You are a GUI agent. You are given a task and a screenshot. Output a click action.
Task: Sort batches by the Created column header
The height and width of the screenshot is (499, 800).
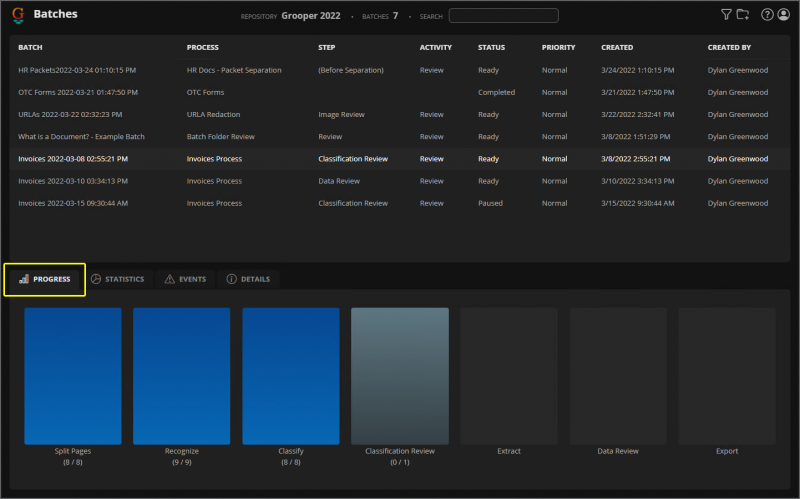617,47
